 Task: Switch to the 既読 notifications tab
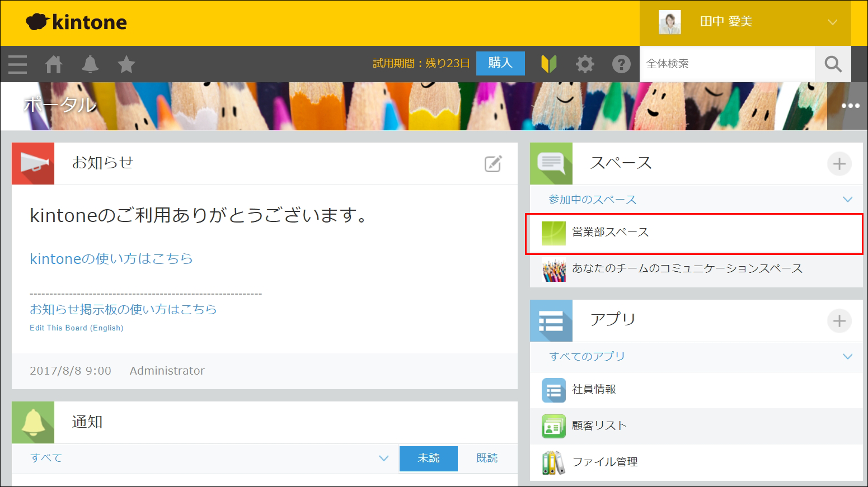[x=487, y=458]
